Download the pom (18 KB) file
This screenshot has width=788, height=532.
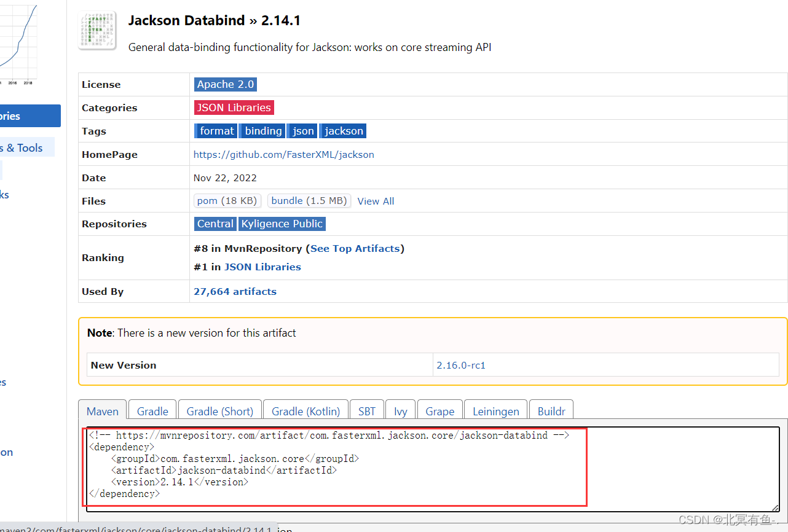point(227,201)
